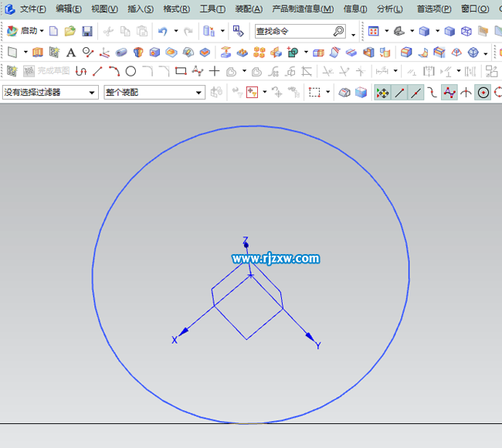Select the Rectangle sketch tool
Screen dimensions: 502x448
point(181,72)
